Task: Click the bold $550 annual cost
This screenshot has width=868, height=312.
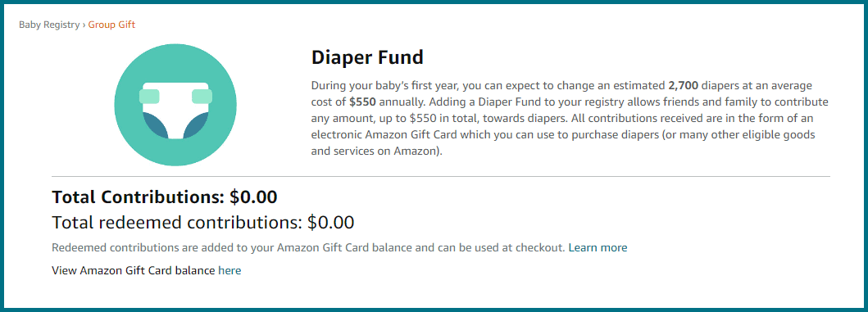Action: [x=363, y=102]
